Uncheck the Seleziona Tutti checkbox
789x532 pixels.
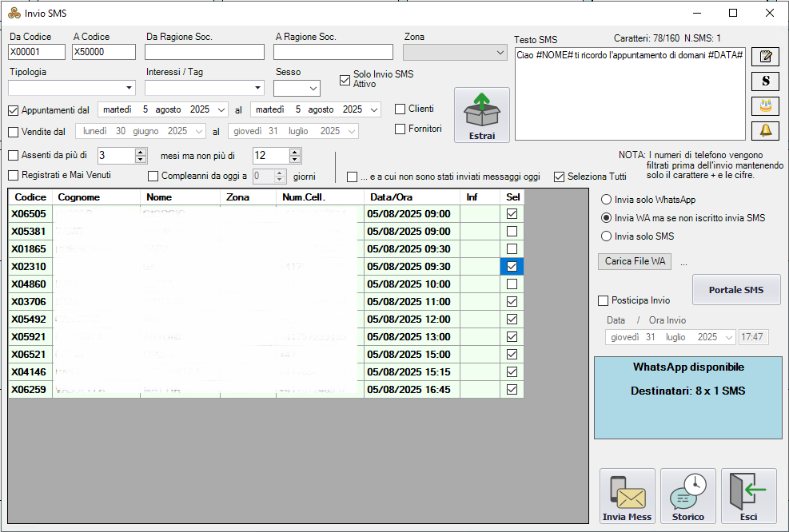click(x=560, y=177)
